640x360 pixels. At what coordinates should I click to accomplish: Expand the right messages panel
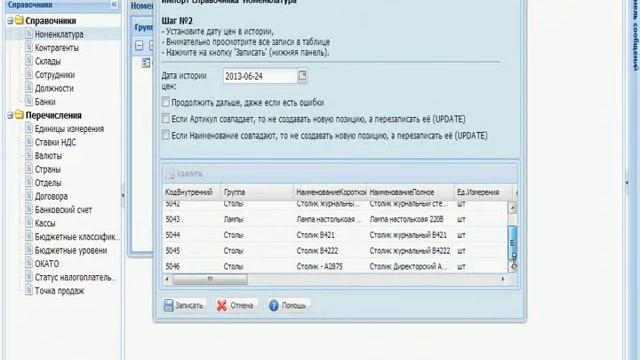tap(627, 183)
